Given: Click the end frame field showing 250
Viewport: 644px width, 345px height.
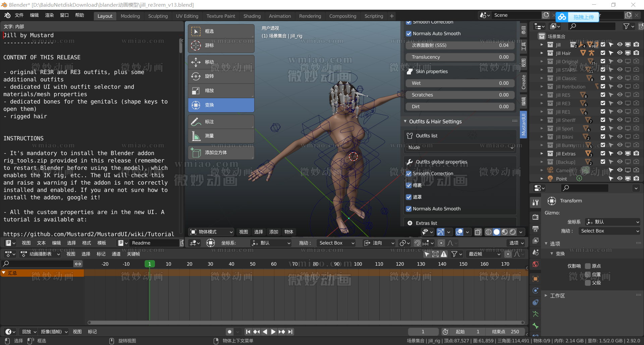Looking at the screenshot, I should click(505, 332).
